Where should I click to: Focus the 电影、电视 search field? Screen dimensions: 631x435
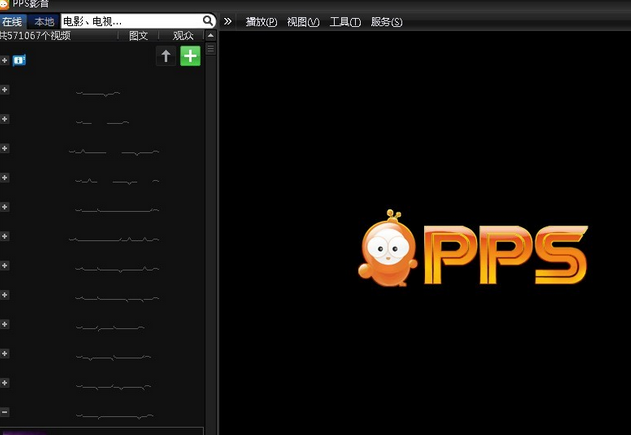coord(131,21)
